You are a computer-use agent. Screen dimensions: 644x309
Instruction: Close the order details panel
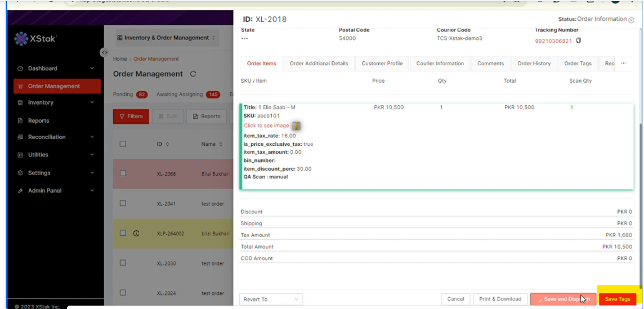(x=631, y=20)
